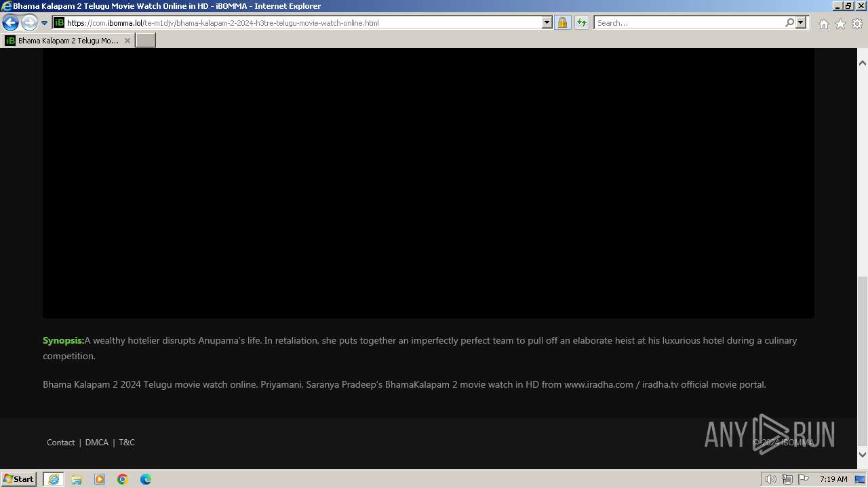Open File Explorer taskbar icon
The image size is (868, 488).
point(77,479)
